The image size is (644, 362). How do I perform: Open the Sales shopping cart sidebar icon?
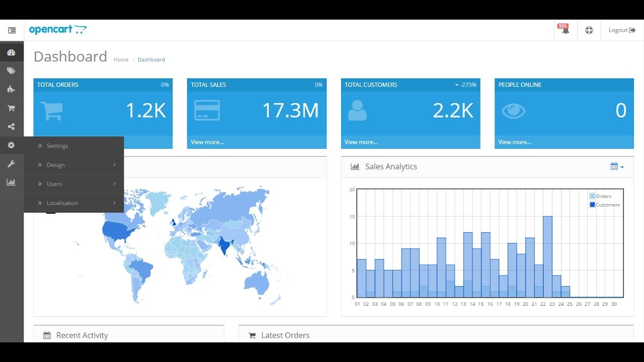coord(11,108)
